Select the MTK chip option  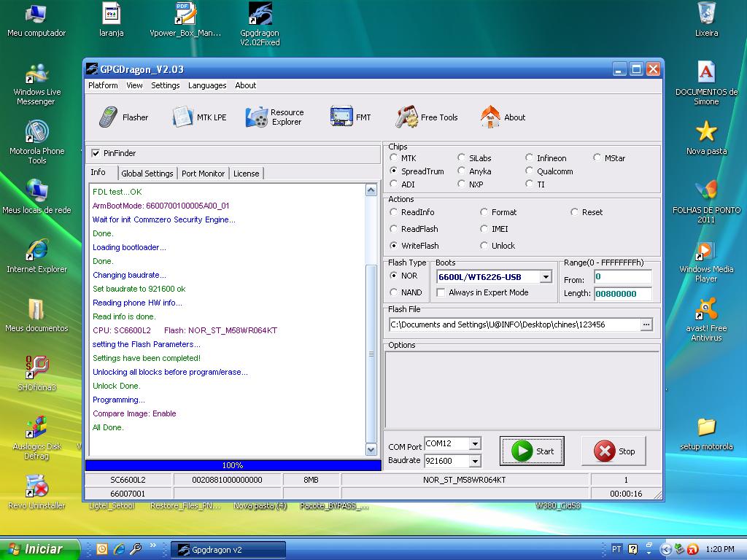point(393,157)
